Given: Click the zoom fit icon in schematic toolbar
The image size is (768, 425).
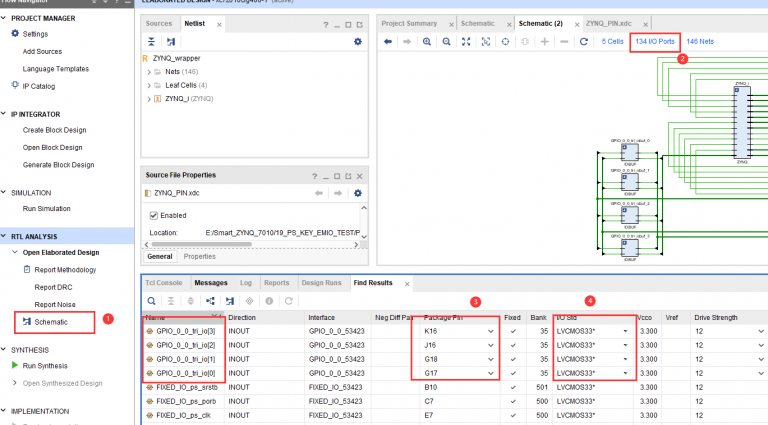Looking at the screenshot, I should (x=465, y=41).
